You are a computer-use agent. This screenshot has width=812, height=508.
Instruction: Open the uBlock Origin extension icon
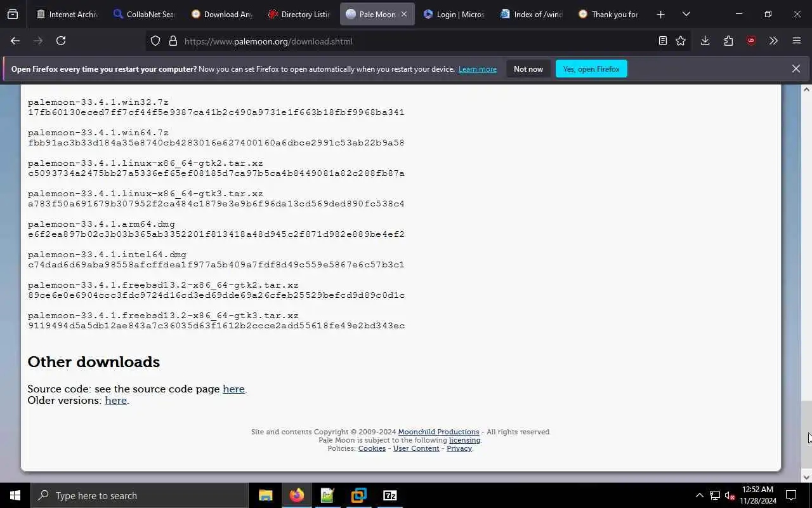pyautogui.click(x=751, y=41)
